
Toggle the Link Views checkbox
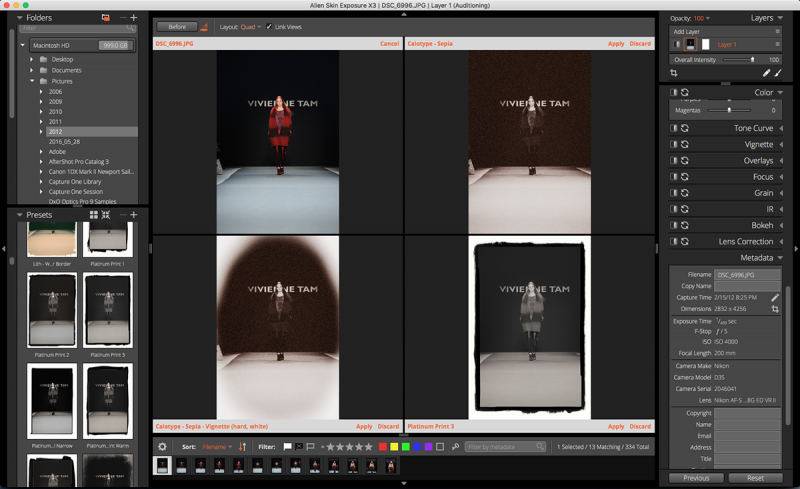pos(269,27)
